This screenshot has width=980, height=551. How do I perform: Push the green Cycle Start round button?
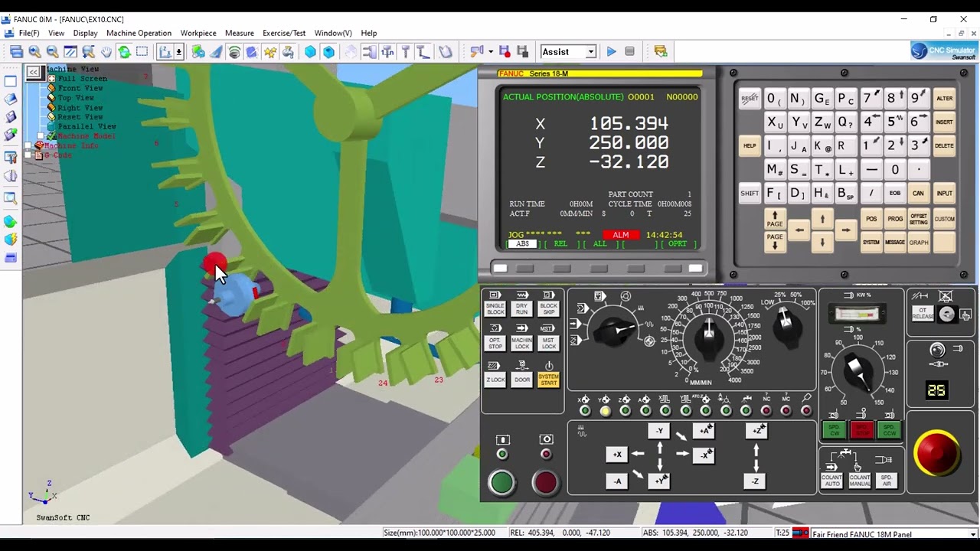click(502, 482)
